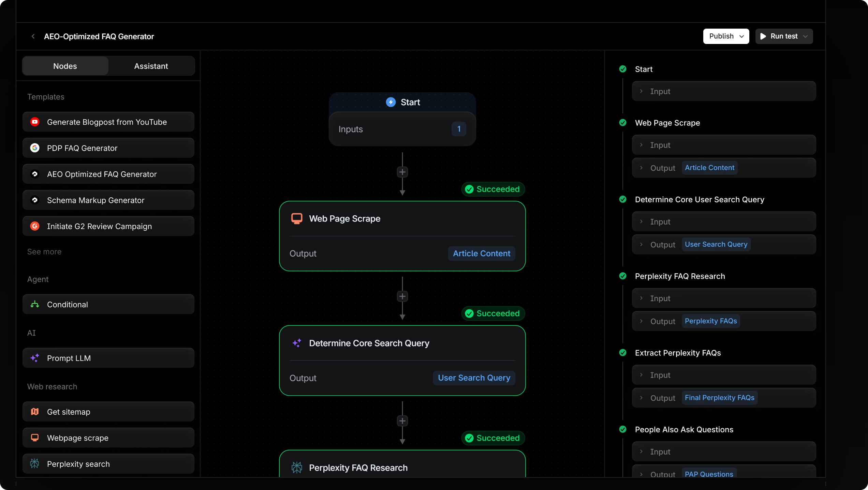Click the sparkle icon on Prompt LLM
This screenshot has height=490, width=868.
tap(35, 358)
